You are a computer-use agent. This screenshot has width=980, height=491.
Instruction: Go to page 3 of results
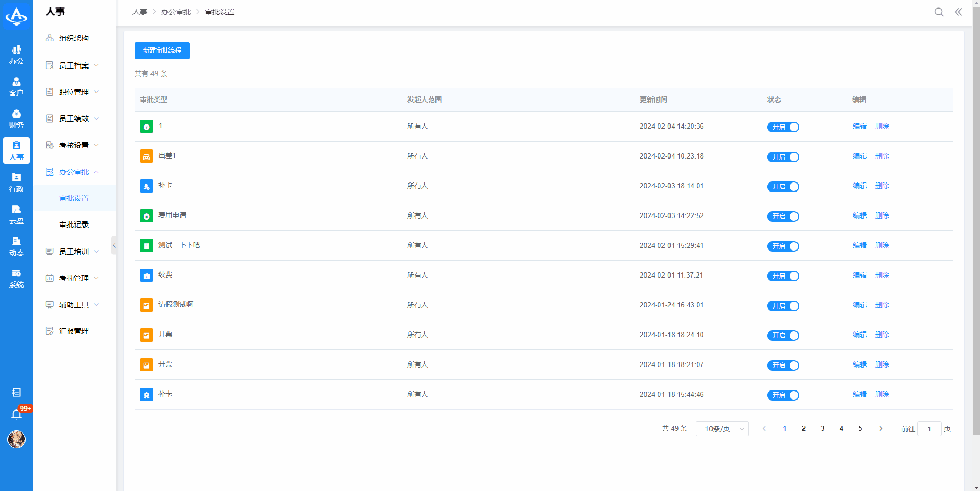tap(823, 429)
